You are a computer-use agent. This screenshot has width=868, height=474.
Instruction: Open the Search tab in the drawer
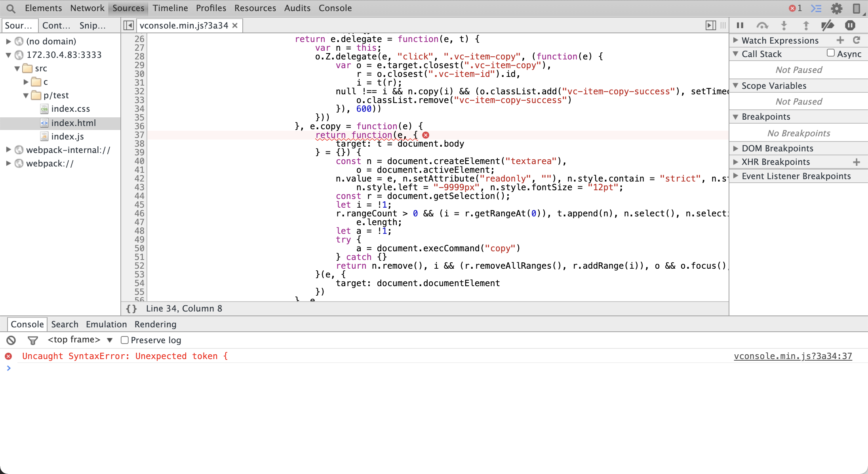(x=65, y=324)
